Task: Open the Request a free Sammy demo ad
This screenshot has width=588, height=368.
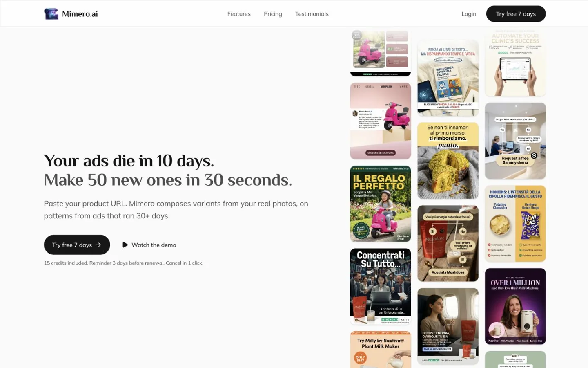Action: tap(515, 141)
